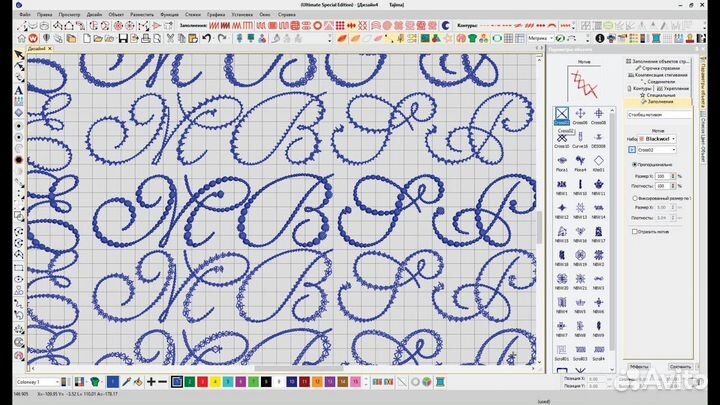Click the Столбец мотивом text field
Viewport: 720px width, 405px height.
[x=659, y=115]
